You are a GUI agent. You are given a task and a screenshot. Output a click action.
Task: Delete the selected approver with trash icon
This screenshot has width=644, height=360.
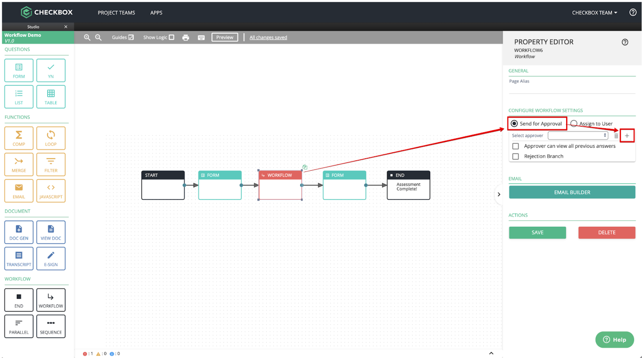(616, 136)
